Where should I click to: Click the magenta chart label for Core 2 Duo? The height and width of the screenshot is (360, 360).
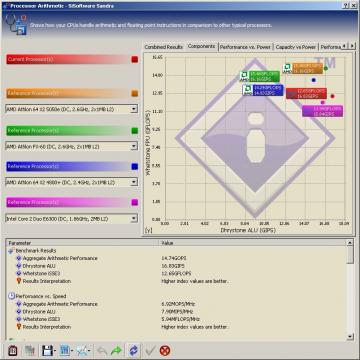click(323, 111)
